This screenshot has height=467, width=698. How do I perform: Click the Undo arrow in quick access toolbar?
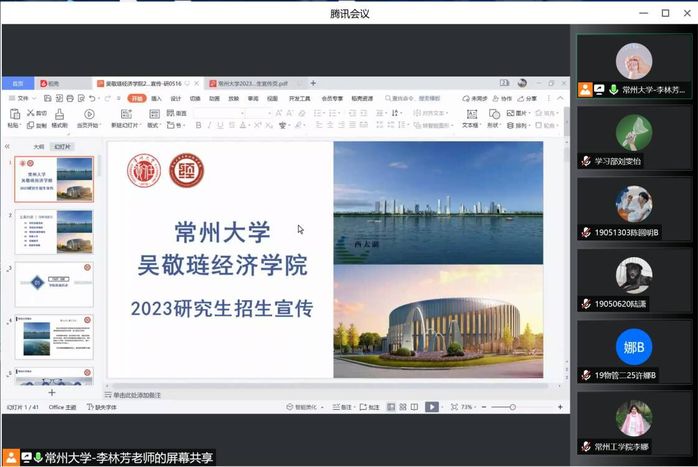(x=92, y=99)
